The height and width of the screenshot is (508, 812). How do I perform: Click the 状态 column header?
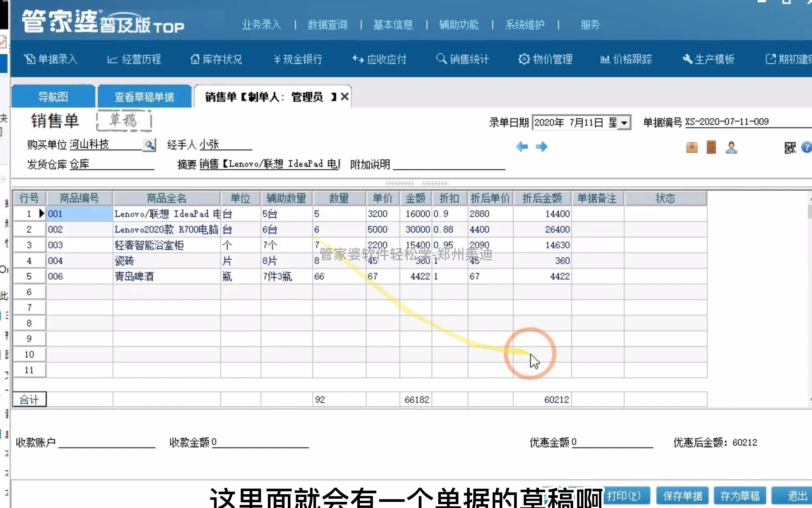pos(665,198)
